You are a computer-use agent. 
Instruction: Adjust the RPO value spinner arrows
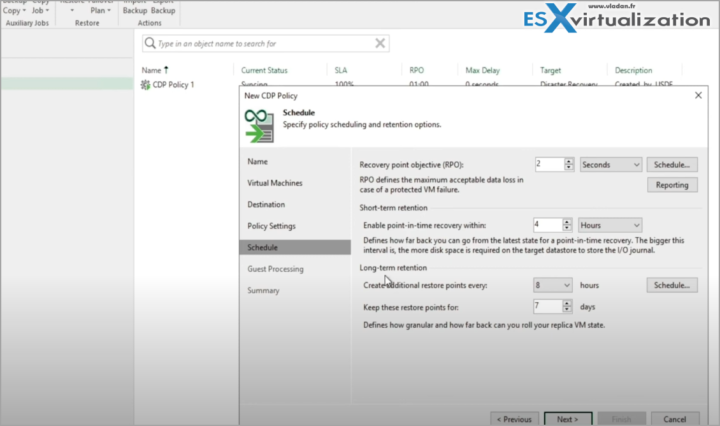(x=569, y=164)
